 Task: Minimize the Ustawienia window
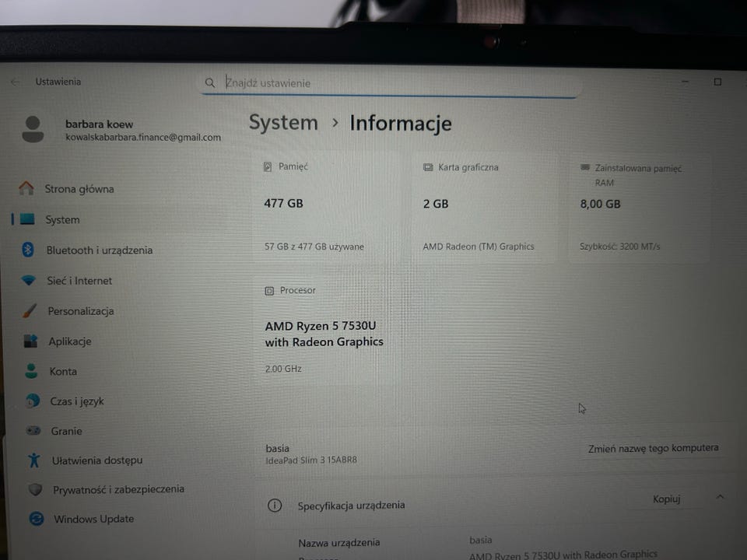pyautogui.click(x=685, y=82)
